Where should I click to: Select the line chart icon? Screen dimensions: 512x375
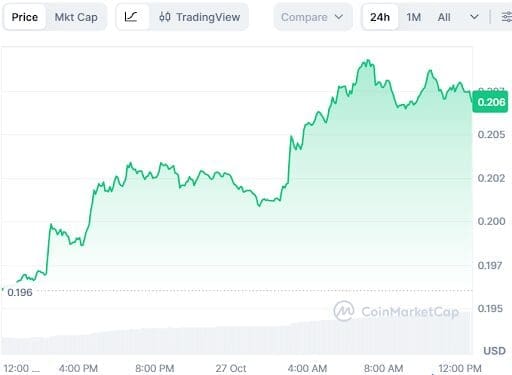131,17
